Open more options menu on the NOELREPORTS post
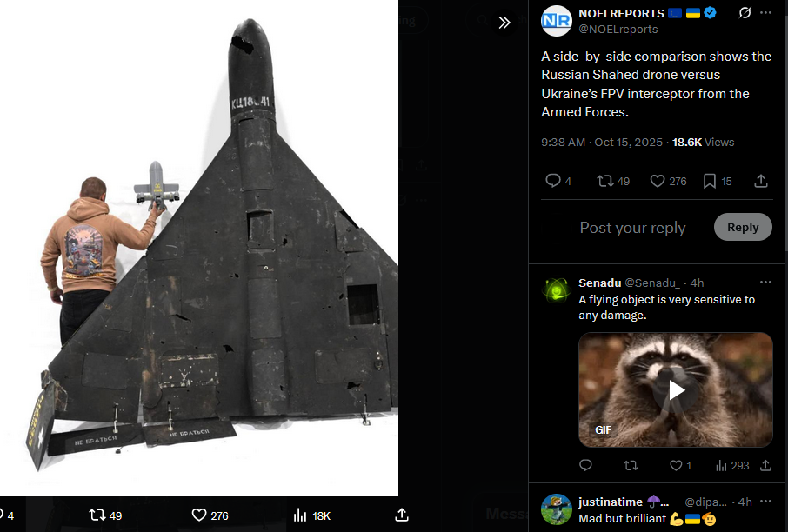Screen dimensions: 788x532 point(765,12)
